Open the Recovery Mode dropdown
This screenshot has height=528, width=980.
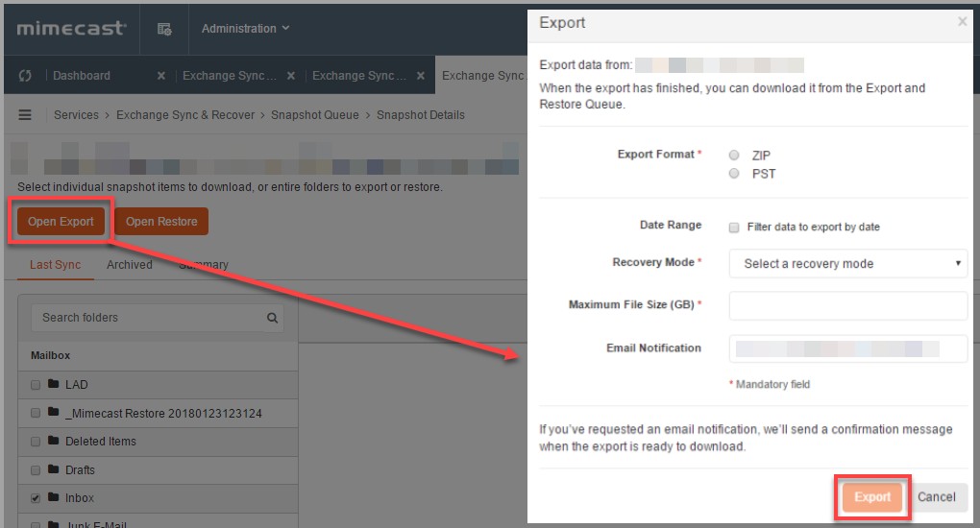click(x=847, y=263)
